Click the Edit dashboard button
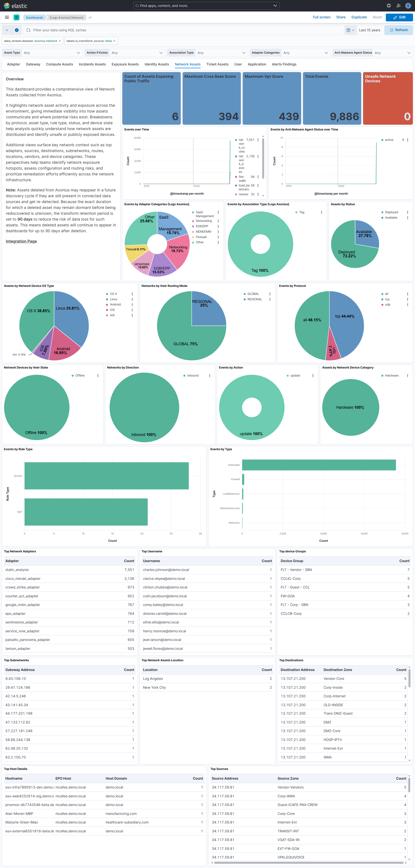 [399, 17]
